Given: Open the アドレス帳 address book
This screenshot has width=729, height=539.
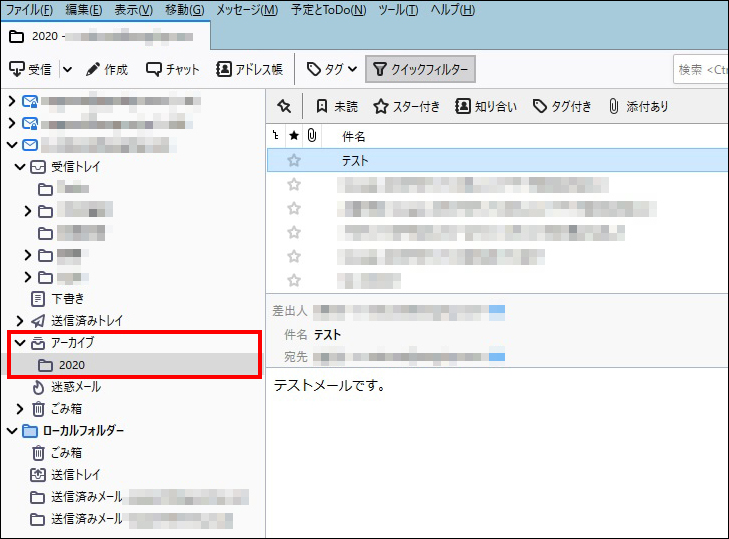Looking at the screenshot, I should pyautogui.click(x=249, y=69).
